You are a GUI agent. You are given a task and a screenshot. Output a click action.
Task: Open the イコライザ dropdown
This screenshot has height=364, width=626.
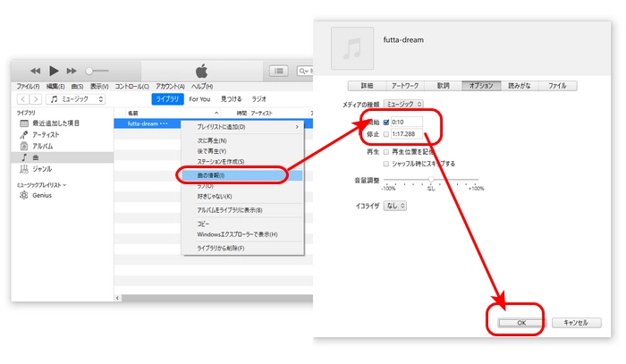pyautogui.click(x=395, y=206)
